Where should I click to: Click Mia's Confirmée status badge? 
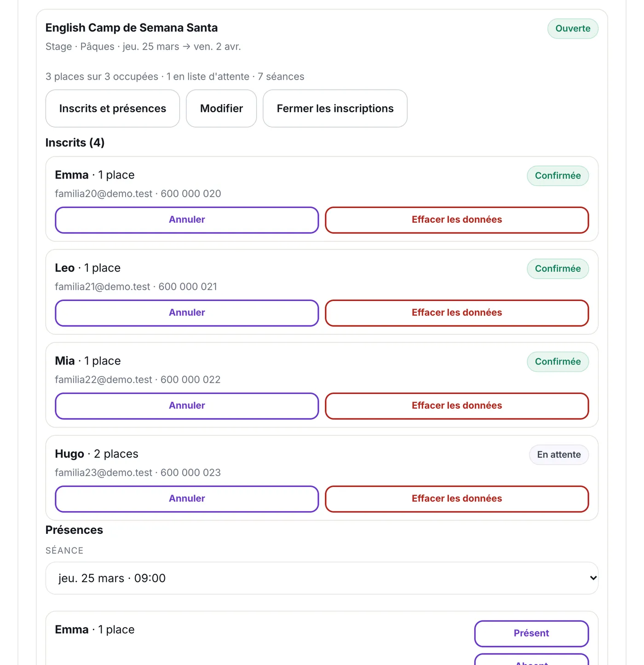pyautogui.click(x=558, y=362)
